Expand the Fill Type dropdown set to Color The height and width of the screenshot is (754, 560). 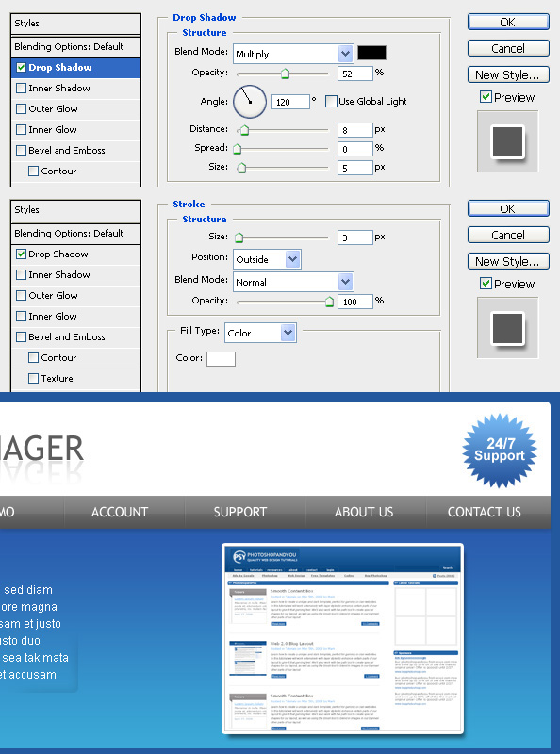click(x=260, y=333)
